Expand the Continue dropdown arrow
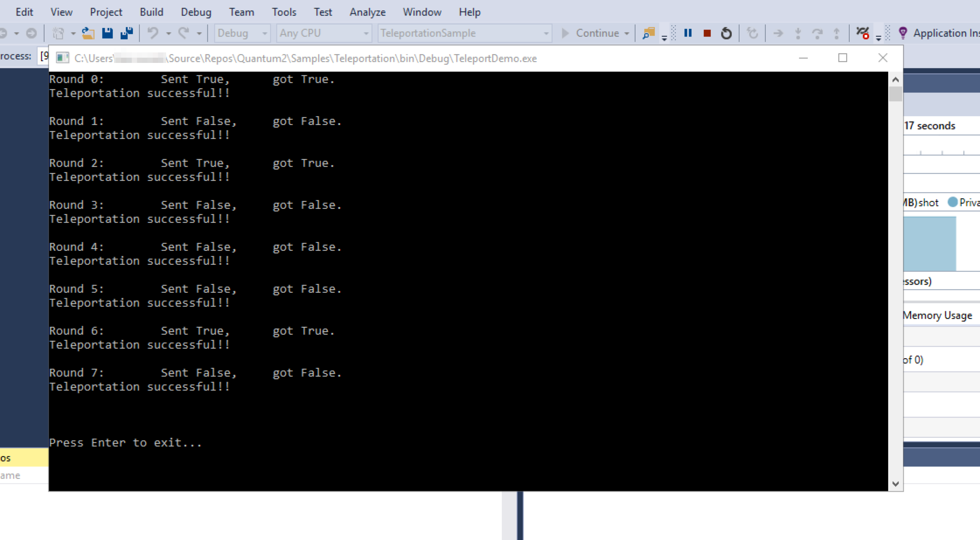Viewport: 980px width, 540px height. point(626,33)
